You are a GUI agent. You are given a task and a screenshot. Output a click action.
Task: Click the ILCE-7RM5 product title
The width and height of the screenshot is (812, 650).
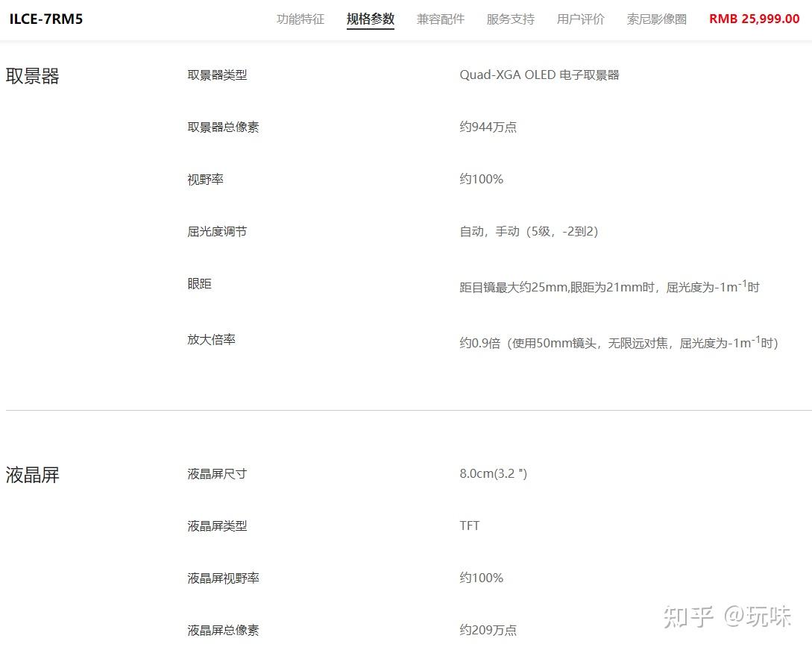(46, 19)
